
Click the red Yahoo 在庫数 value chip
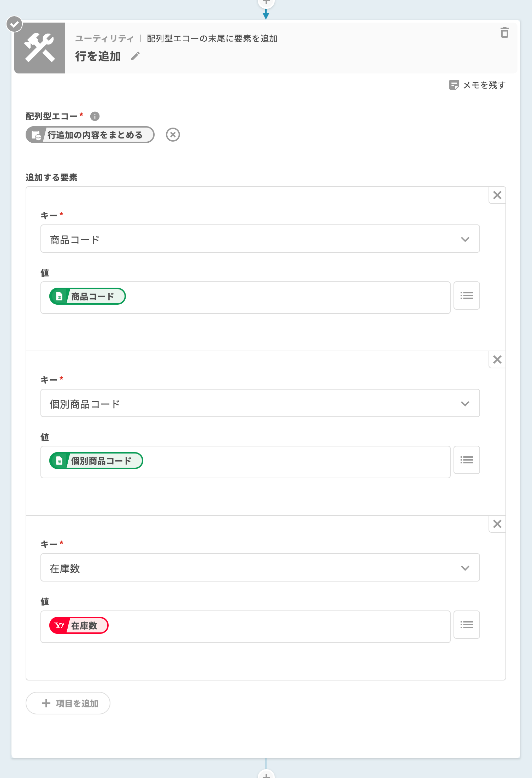[79, 625]
